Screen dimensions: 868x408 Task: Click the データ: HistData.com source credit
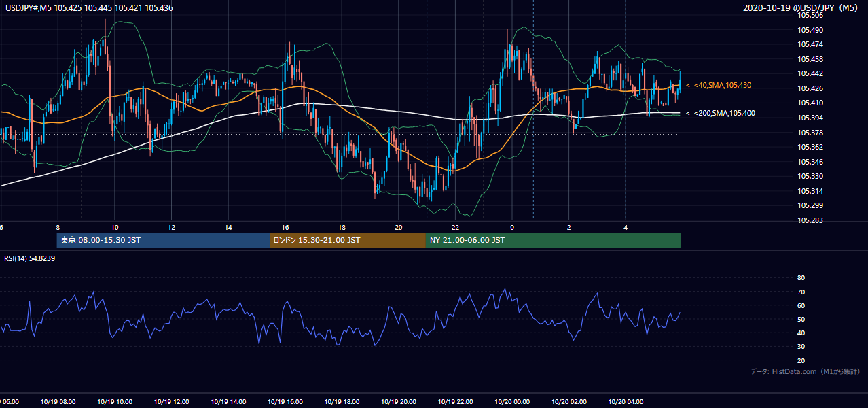click(805, 371)
